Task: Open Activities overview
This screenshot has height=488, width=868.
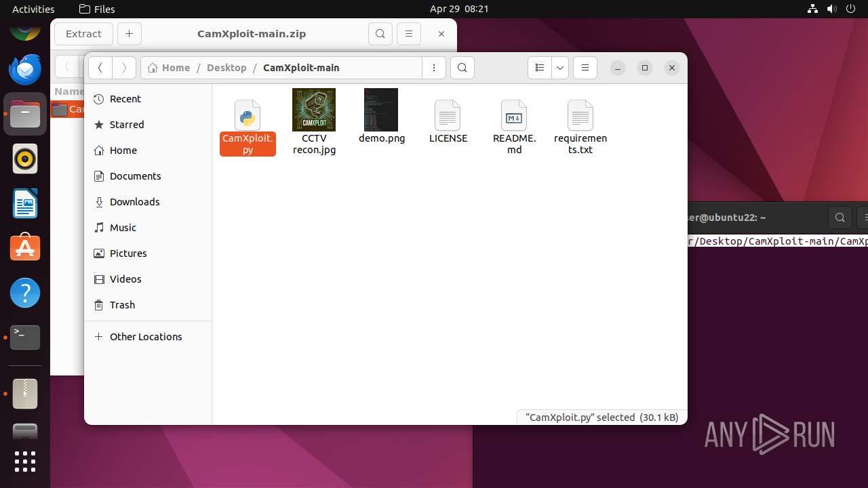Action: point(33,9)
